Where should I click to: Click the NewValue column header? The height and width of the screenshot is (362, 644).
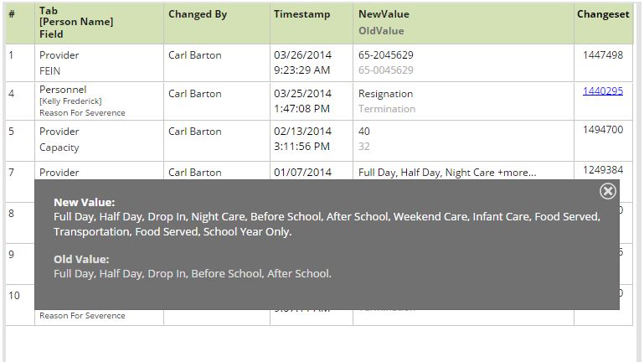384,14
